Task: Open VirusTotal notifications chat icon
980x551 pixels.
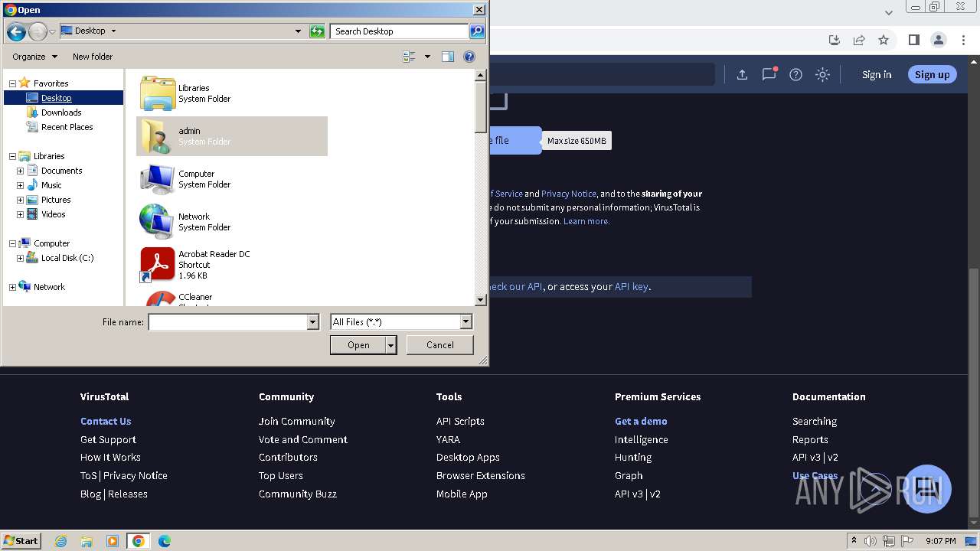Action: (x=769, y=74)
